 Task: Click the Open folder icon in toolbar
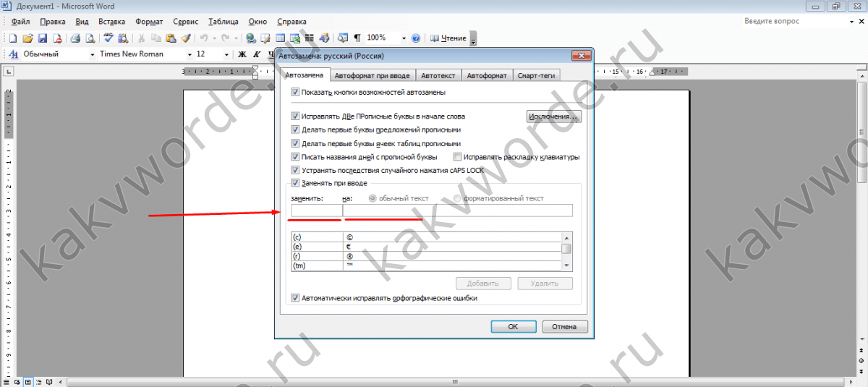click(27, 38)
